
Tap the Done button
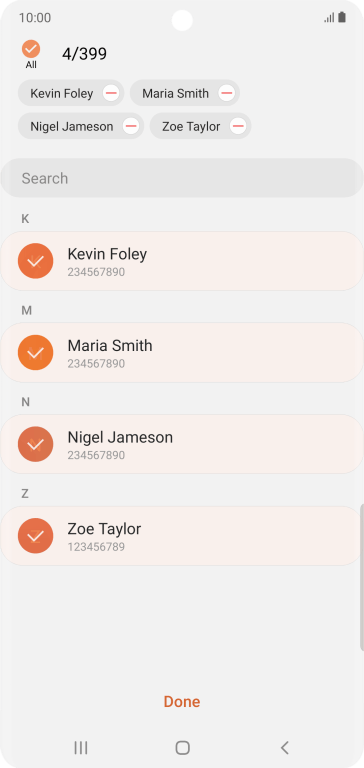click(182, 701)
